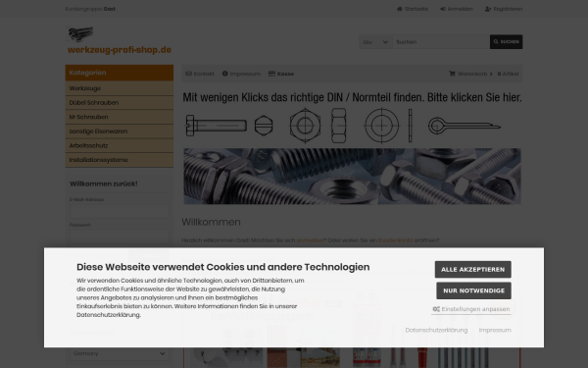Click the orange anmelden link in welcome text
This screenshot has height=368, width=588.
[310, 240]
